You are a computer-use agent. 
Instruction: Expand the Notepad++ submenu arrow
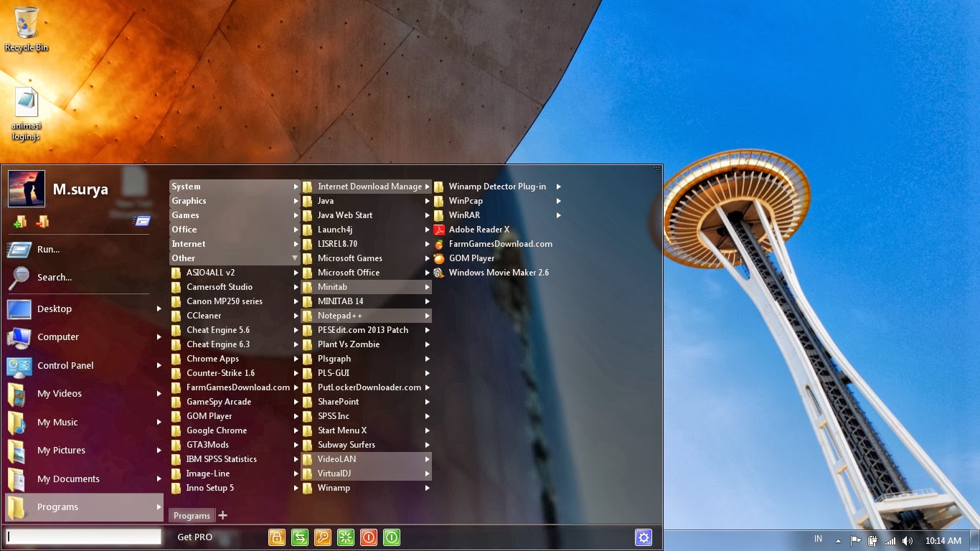427,316
